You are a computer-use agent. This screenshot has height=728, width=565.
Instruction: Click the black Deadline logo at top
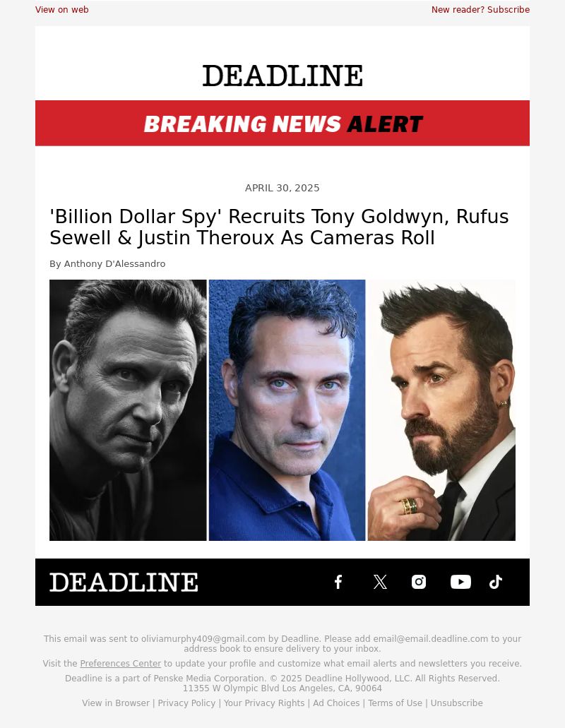tap(282, 76)
